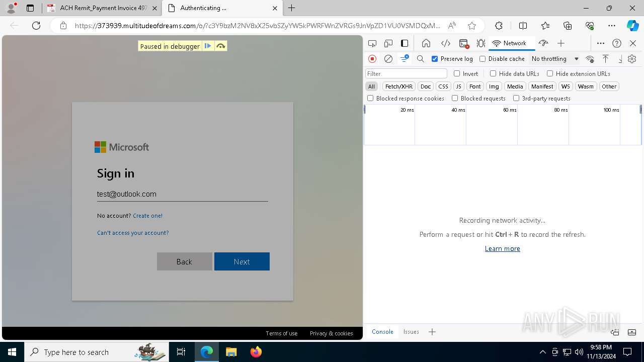Open the DevTools Welcome home panel
644x362 pixels.
coord(426,43)
